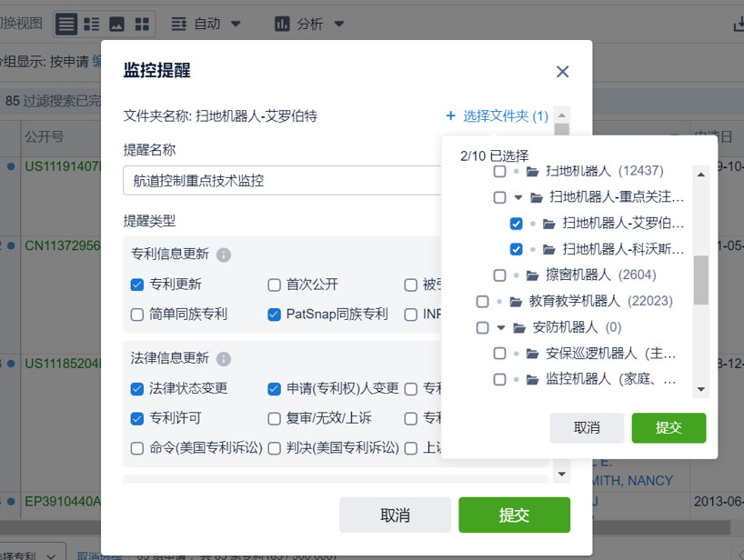Uncheck the 专利更新 checkbox

tap(137, 285)
